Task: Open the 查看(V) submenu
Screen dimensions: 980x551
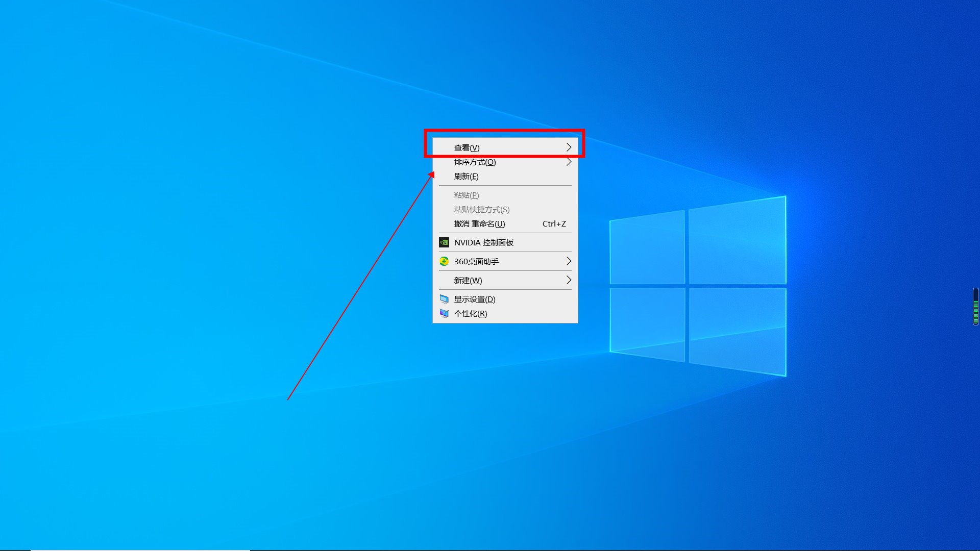Action: tap(505, 147)
